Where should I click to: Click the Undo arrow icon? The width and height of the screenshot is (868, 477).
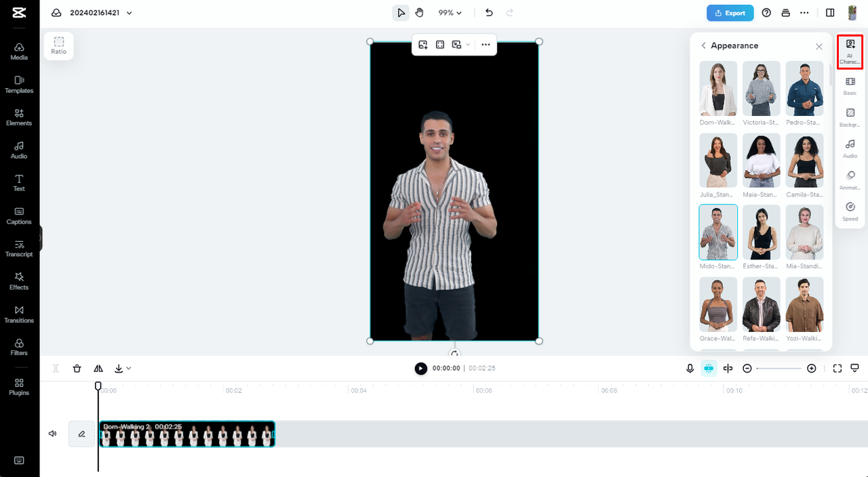pyautogui.click(x=489, y=13)
